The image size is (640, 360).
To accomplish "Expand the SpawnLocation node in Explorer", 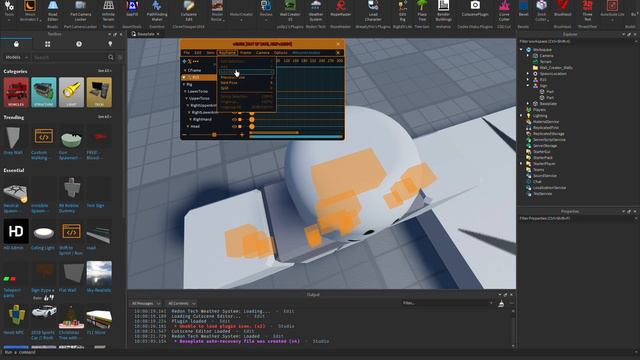I will click(x=528, y=74).
